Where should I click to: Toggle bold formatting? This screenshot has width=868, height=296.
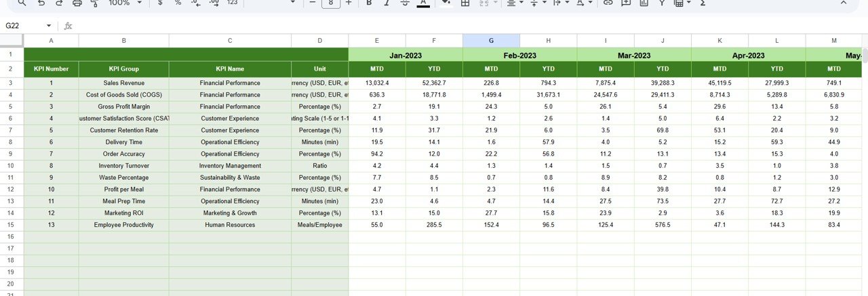pyautogui.click(x=369, y=3)
